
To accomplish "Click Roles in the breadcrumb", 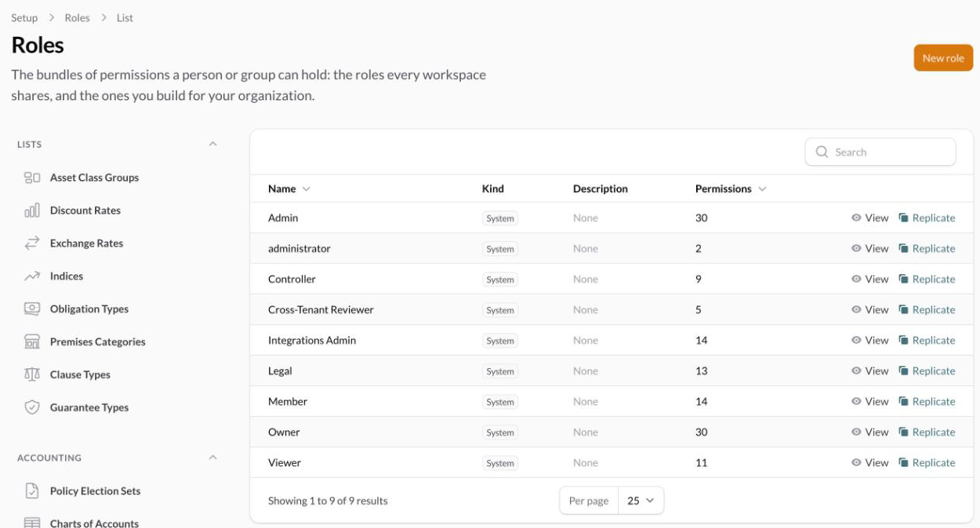I will pyautogui.click(x=78, y=18).
